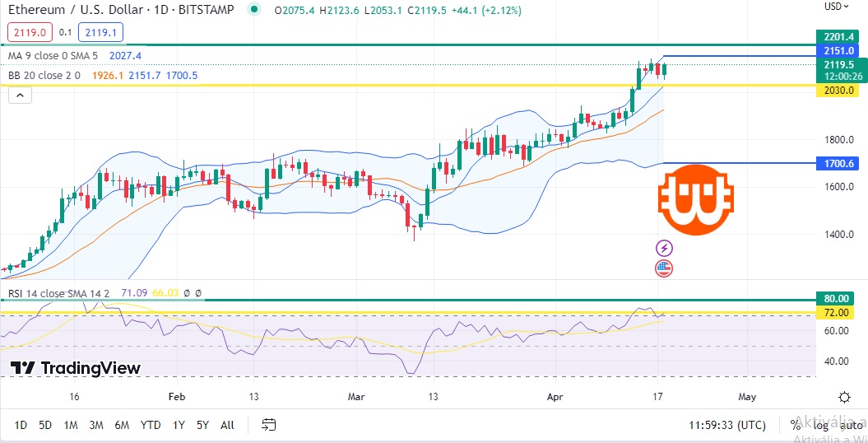Select the BB 20 close indicator legend

(44, 75)
